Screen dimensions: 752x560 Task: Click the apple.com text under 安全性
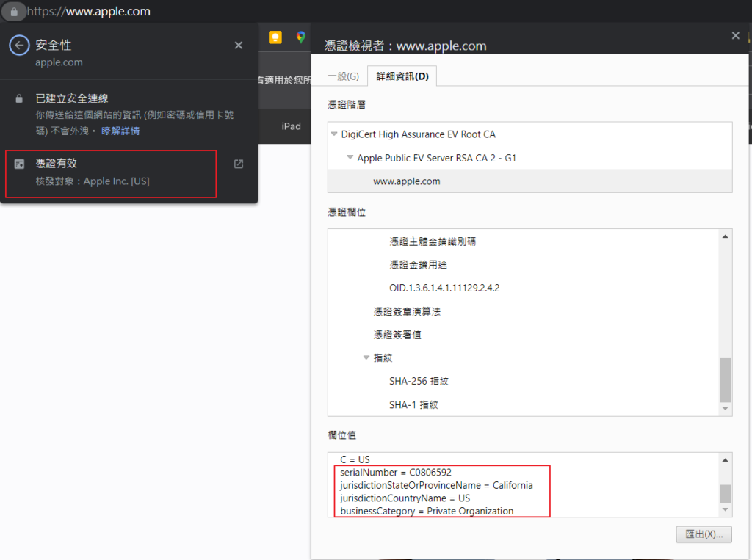coord(59,62)
